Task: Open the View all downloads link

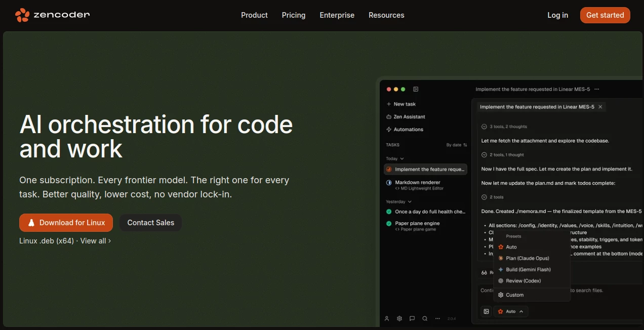Action: click(95, 241)
